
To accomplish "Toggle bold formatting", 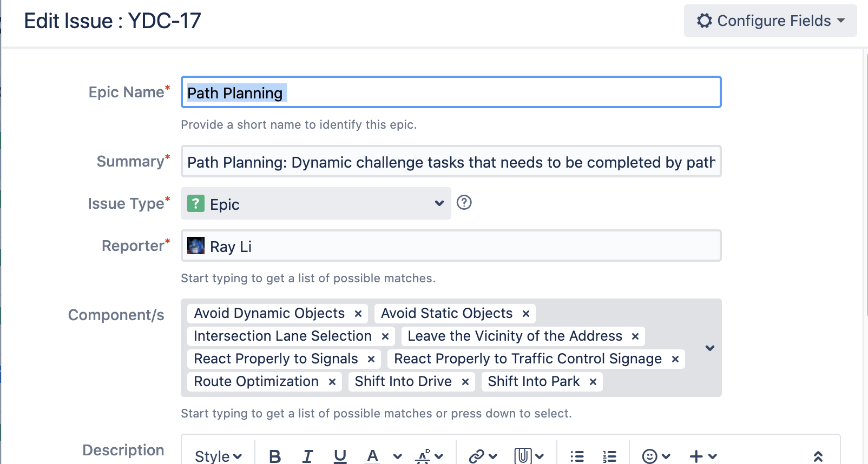I will pyautogui.click(x=275, y=456).
